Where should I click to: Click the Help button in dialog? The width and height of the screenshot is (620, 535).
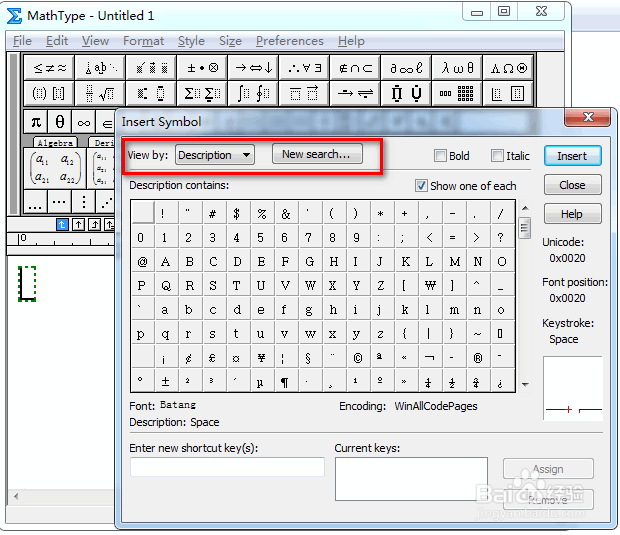click(x=573, y=214)
